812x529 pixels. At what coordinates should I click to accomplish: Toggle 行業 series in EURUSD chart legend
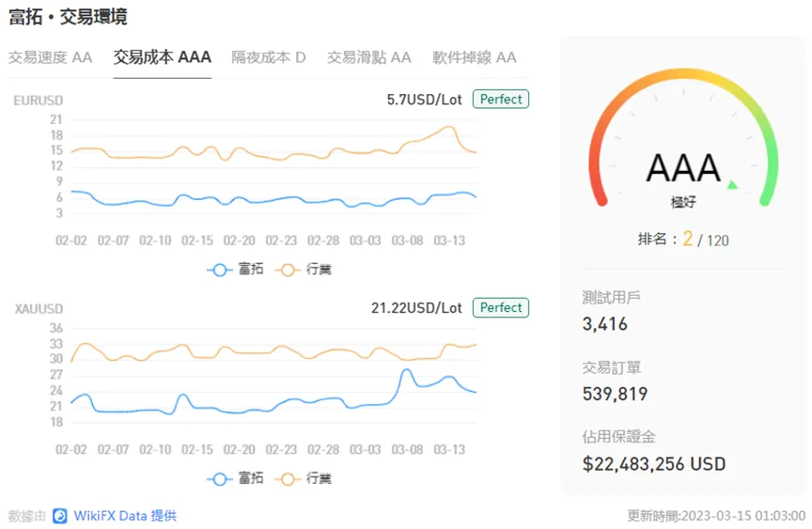[304, 269]
